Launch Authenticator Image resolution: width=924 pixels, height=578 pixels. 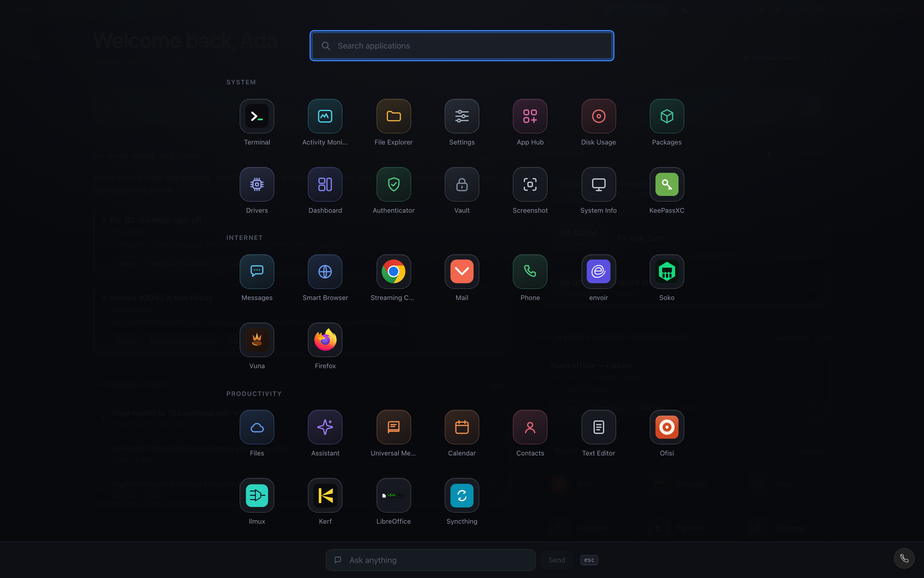point(393,184)
